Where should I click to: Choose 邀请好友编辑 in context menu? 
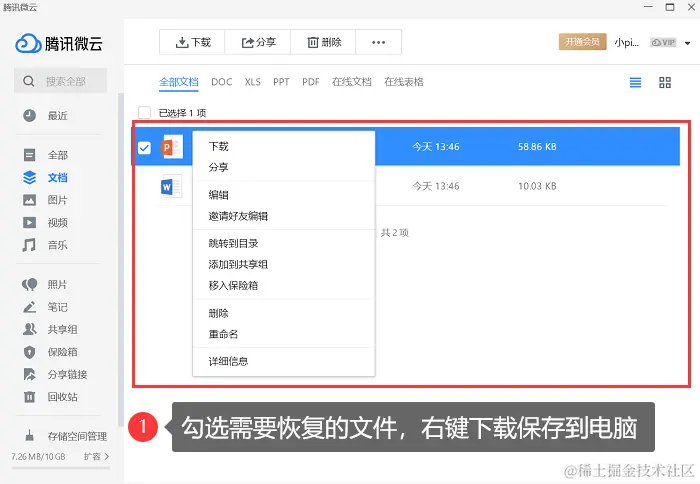coord(283,216)
